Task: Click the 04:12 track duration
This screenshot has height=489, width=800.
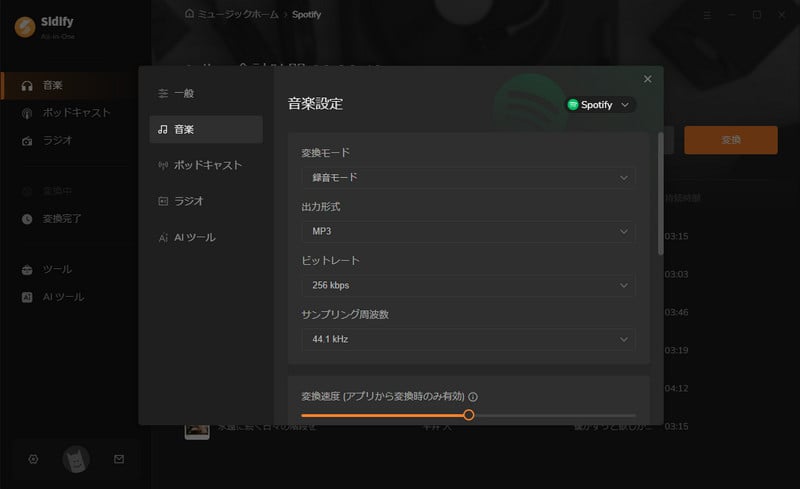Action: pos(677,388)
